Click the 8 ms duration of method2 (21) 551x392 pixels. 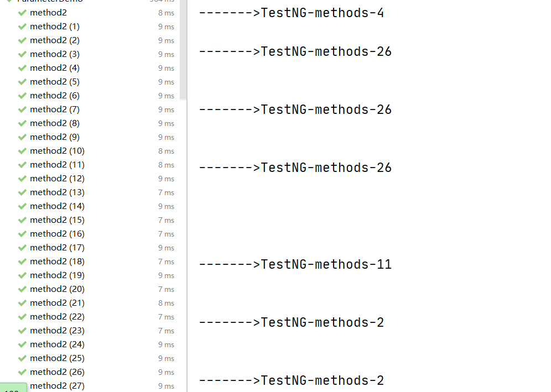coord(166,303)
